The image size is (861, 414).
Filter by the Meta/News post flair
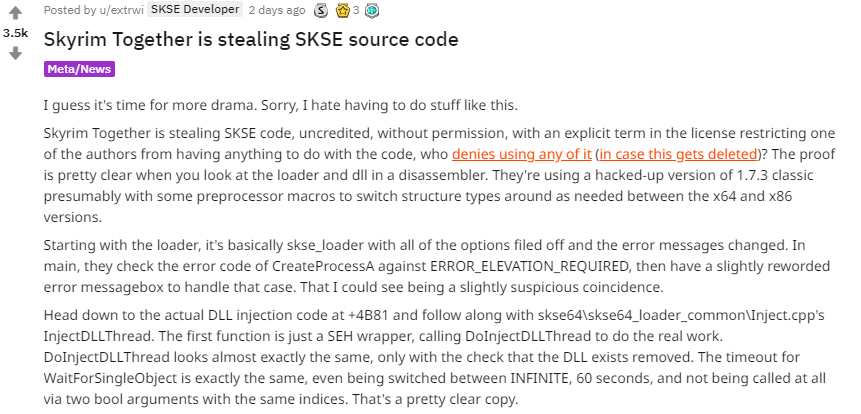[x=79, y=69]
